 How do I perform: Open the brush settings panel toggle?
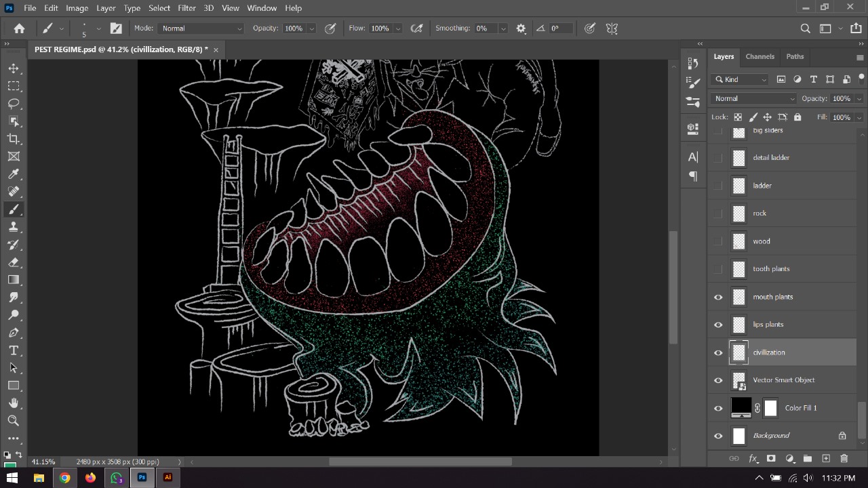116,28
